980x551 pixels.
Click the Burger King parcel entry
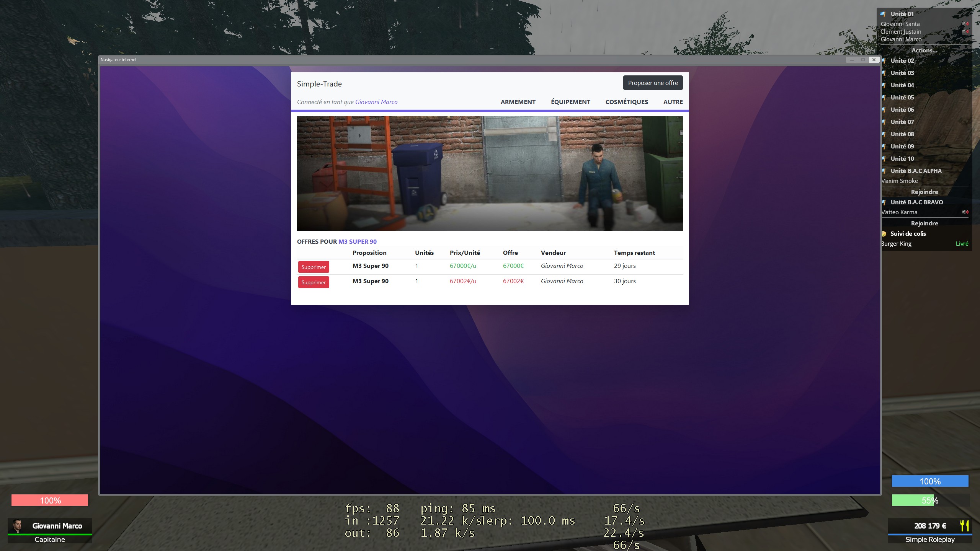click(896, 244)
